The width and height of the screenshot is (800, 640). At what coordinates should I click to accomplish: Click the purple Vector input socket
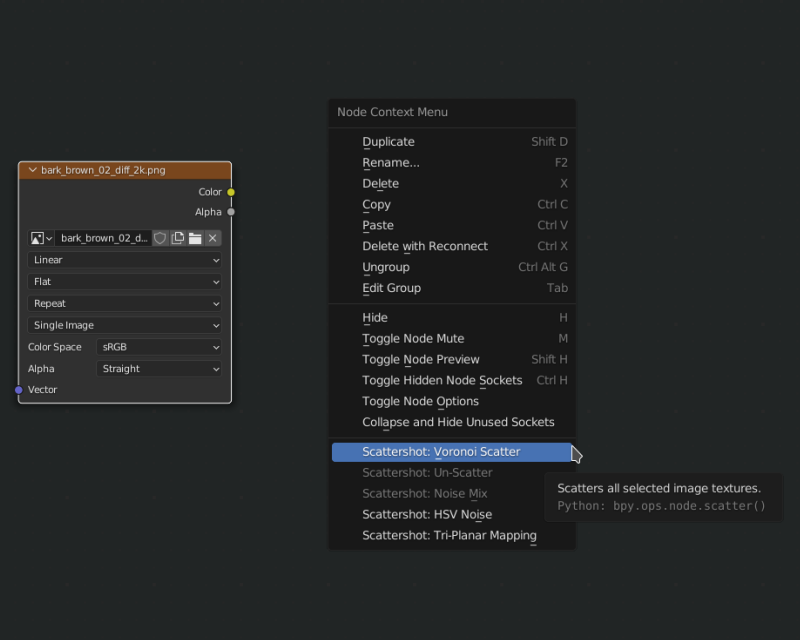tap(19, 390)
